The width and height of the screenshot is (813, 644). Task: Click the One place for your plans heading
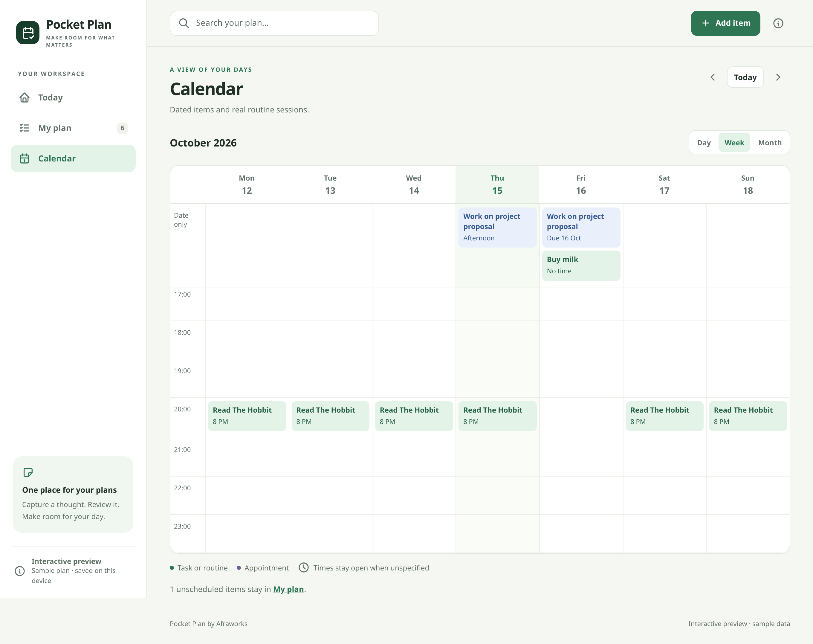69,490
